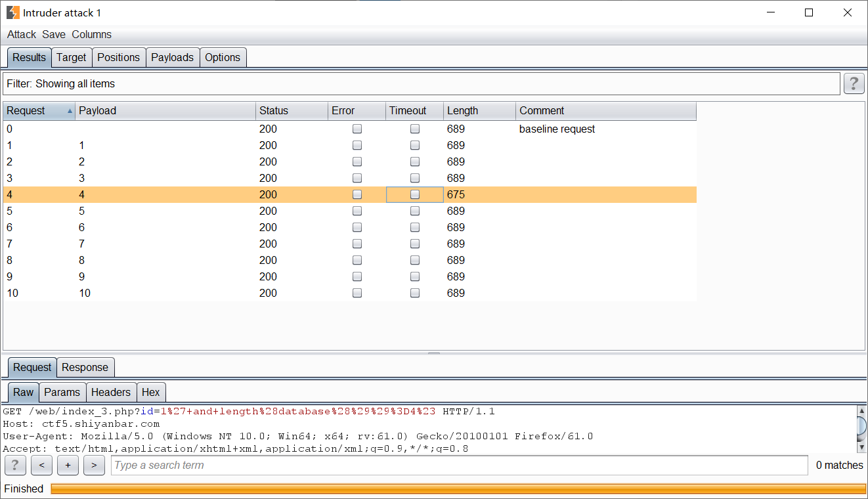Show the Headers request view
The height and width of the screenshot is (499, 868).
111,393
